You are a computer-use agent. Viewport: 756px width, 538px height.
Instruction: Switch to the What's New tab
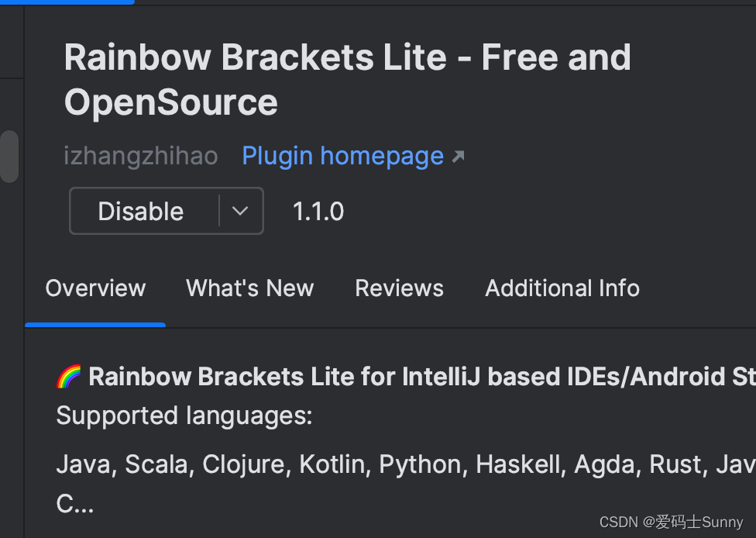coord(249,288)
